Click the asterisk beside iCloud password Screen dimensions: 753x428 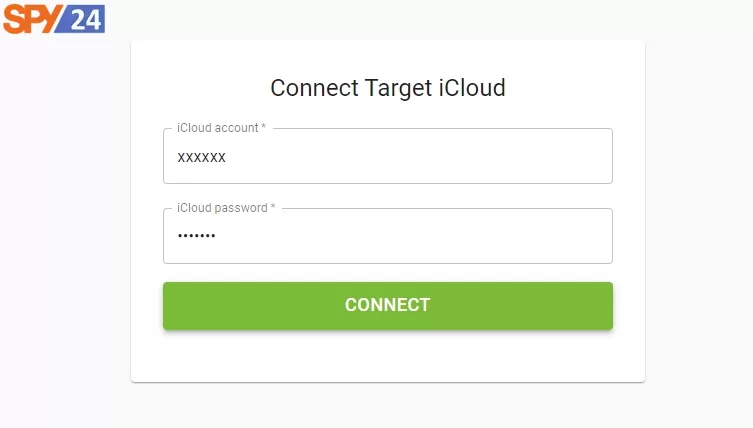click(273, 207)
